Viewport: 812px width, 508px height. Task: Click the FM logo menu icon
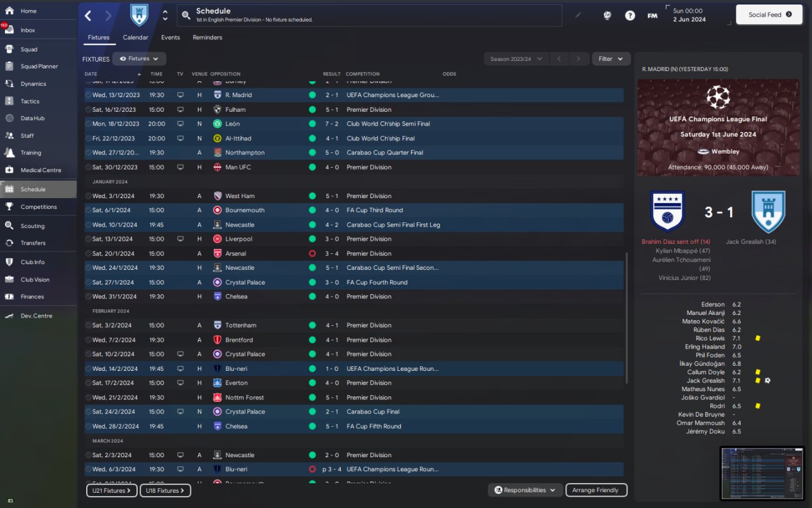click(652, 15)
